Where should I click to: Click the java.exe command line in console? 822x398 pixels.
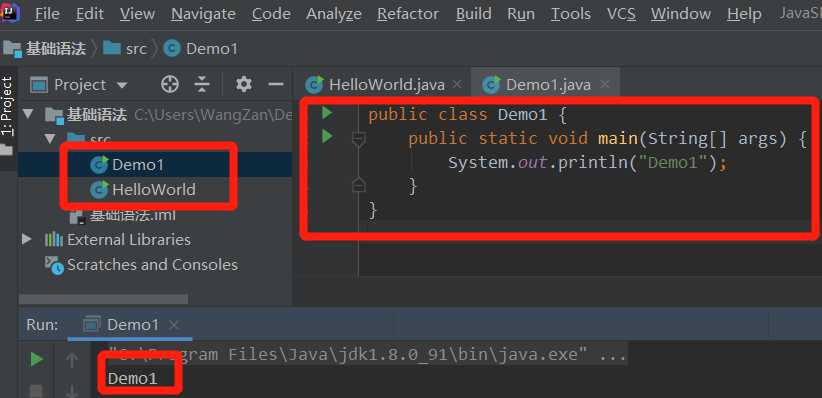click(367, 355)
